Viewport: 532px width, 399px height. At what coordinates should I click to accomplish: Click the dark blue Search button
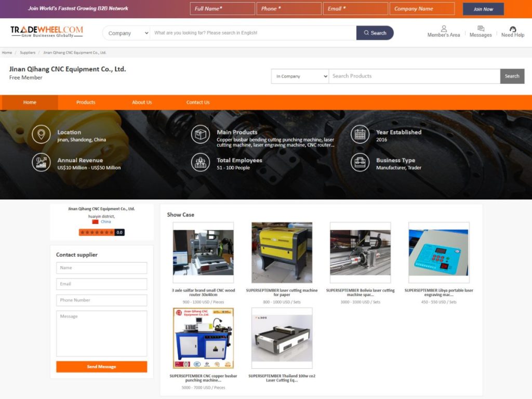point(375,33)
